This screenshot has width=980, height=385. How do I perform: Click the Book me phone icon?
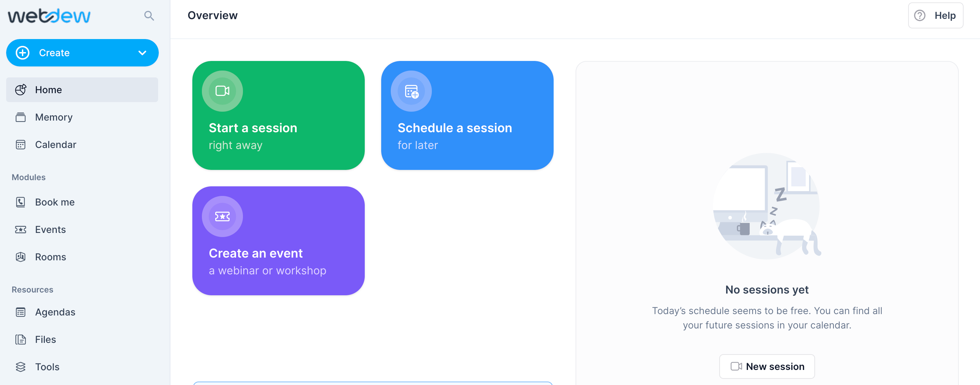coord(21,202)
